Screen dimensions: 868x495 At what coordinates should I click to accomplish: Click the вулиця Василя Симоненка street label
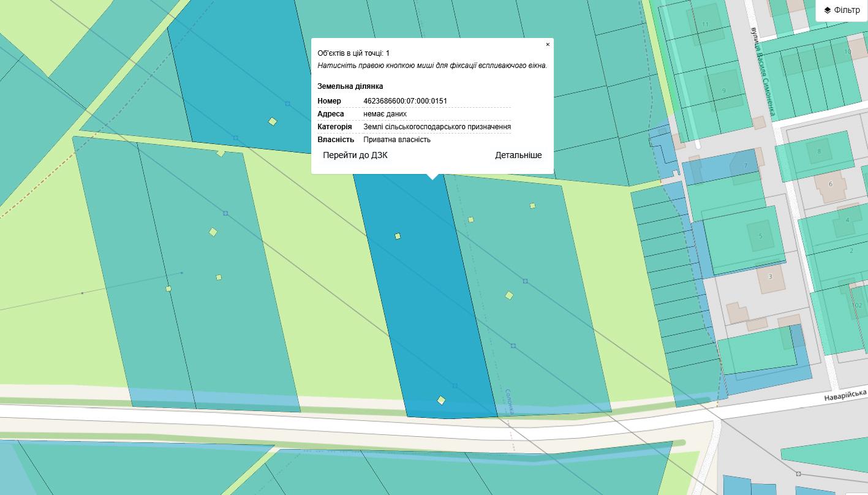click(764, 72)
